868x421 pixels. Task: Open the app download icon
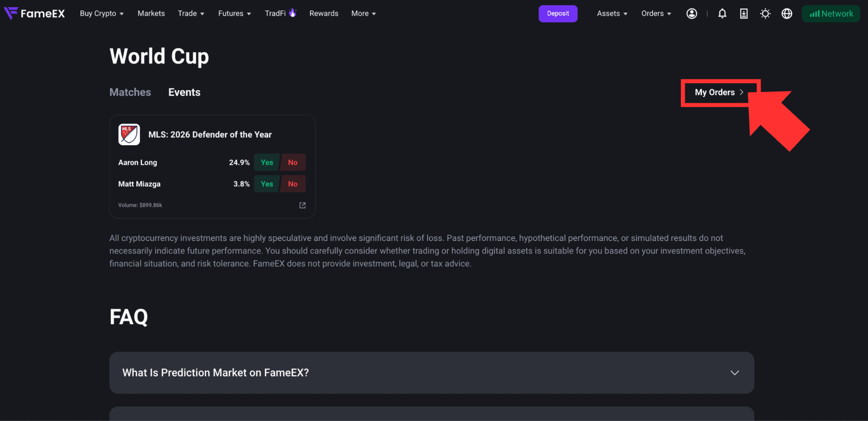[744, 14]
